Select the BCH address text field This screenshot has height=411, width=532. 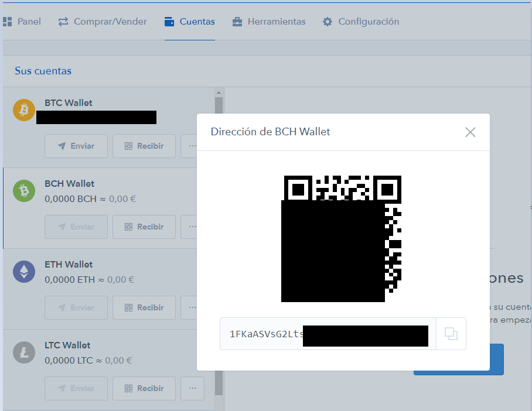tap(328, 334)
